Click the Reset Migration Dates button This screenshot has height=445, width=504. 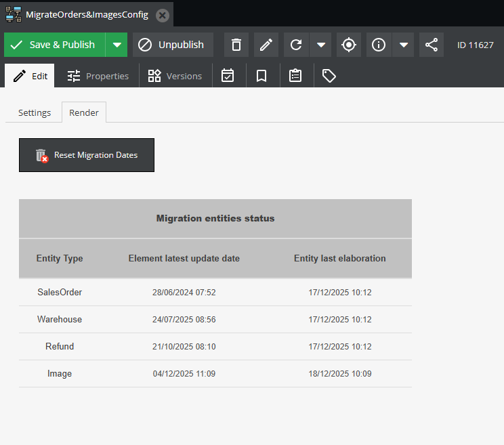coord(87,155)
